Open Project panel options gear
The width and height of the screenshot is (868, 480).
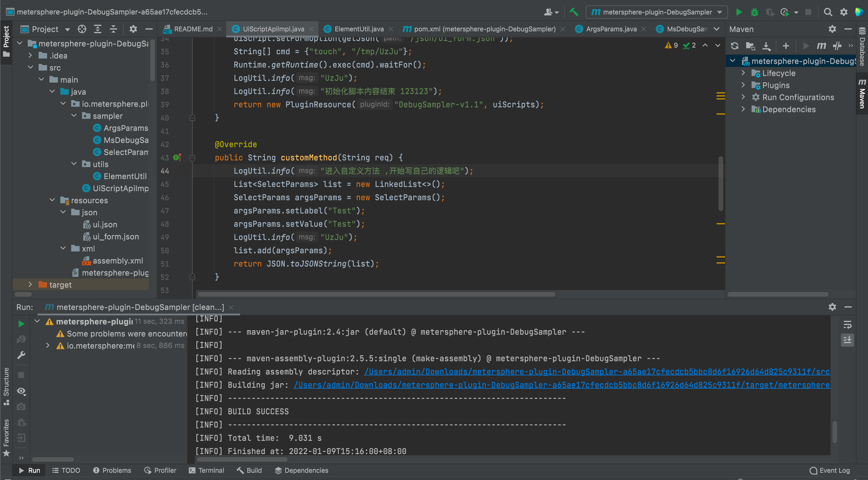[x=133, y=29]
